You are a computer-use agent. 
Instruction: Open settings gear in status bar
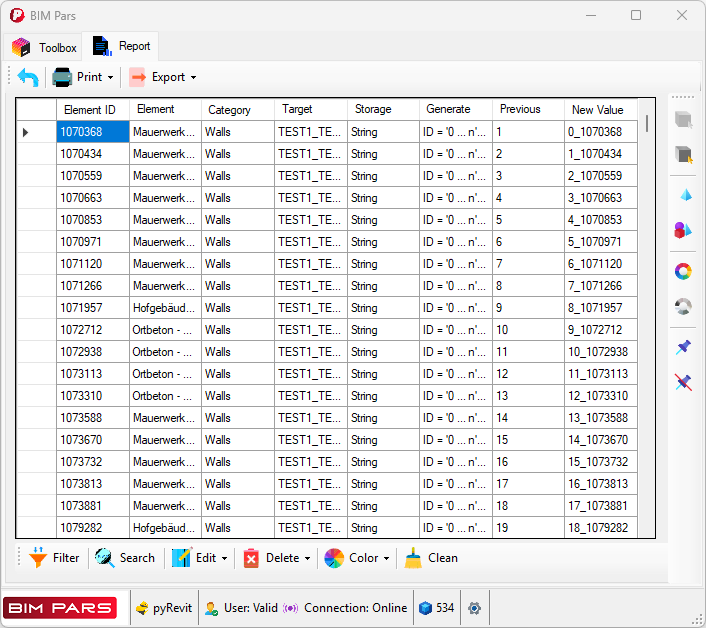click(474, 608)
